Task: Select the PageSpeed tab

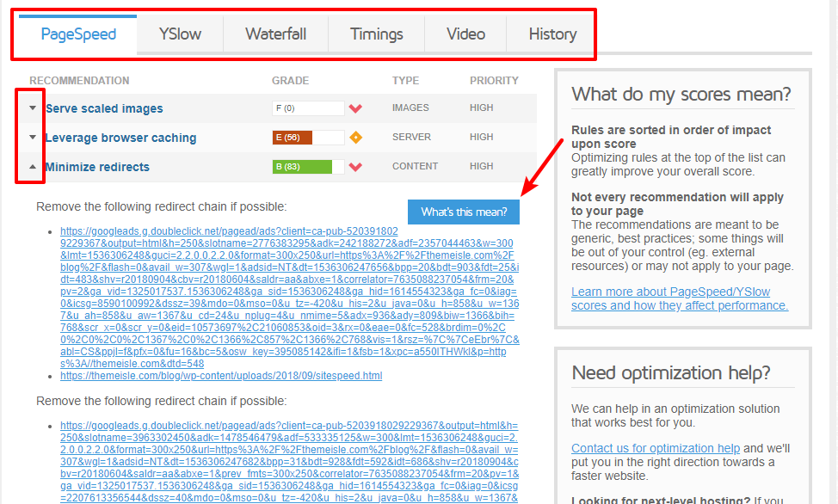Action: (78, 34)
